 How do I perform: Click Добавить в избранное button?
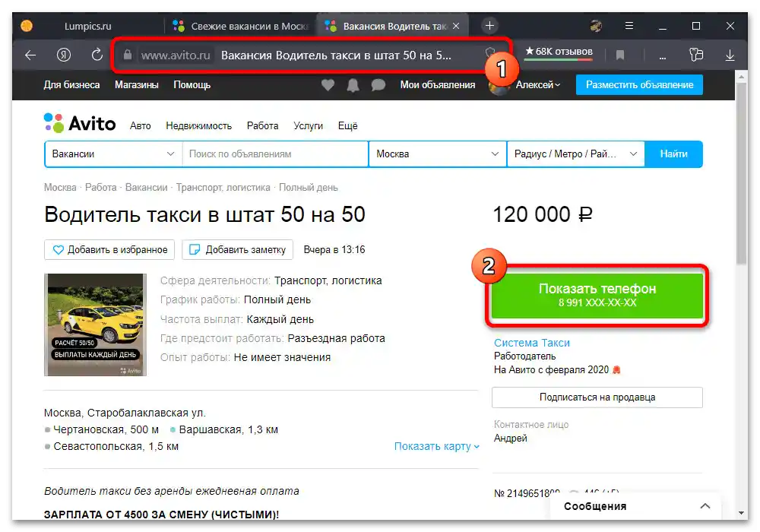point(109,250)
